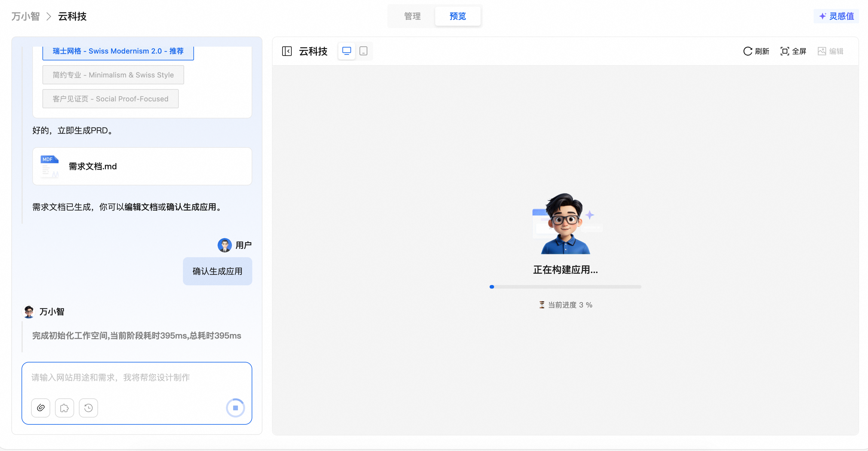Screen dimensions: 868x451
Task: Click the 编辑 image edit icon
Action: pos(822,51)
